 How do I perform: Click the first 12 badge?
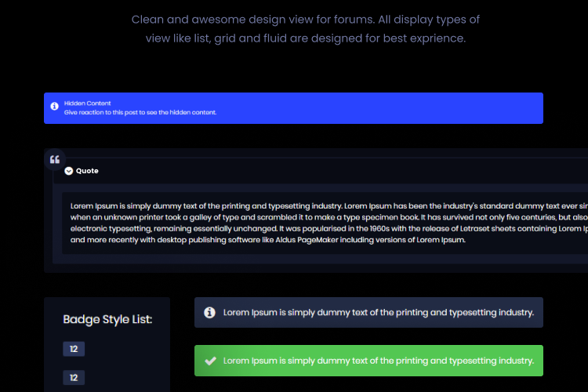[x=74, y=349]
